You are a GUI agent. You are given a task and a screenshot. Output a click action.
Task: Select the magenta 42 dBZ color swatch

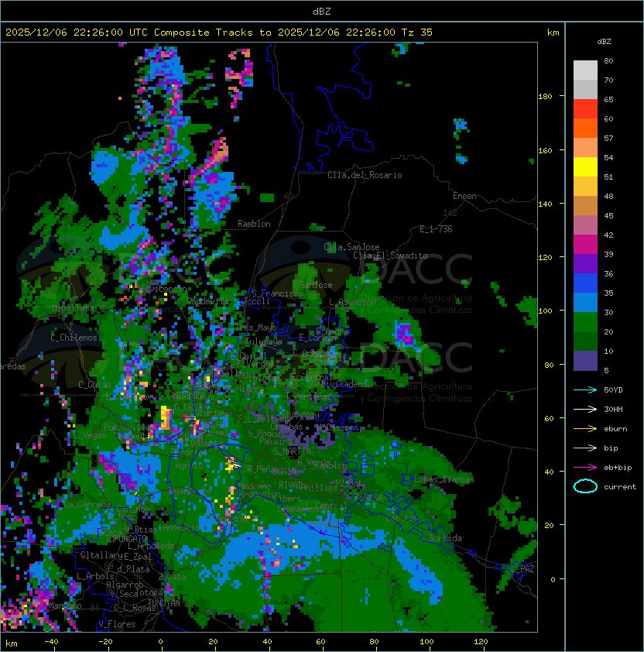tap(585, 245)
